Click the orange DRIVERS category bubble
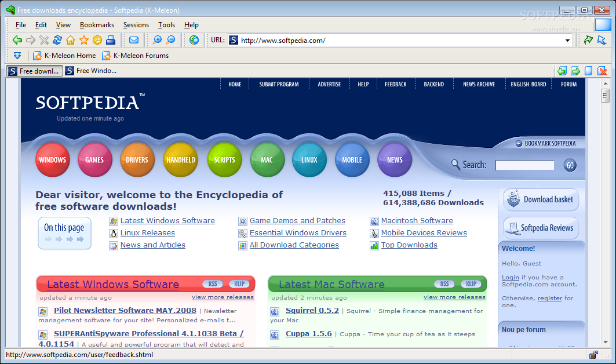616x364 pixels. (137, 160)
